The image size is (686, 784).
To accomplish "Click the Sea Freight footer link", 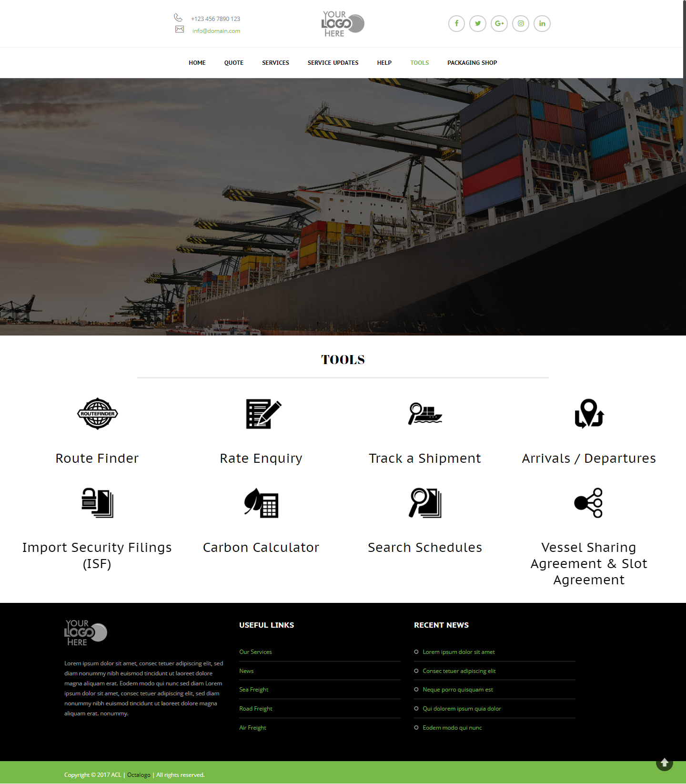I will tap(254, 690).
